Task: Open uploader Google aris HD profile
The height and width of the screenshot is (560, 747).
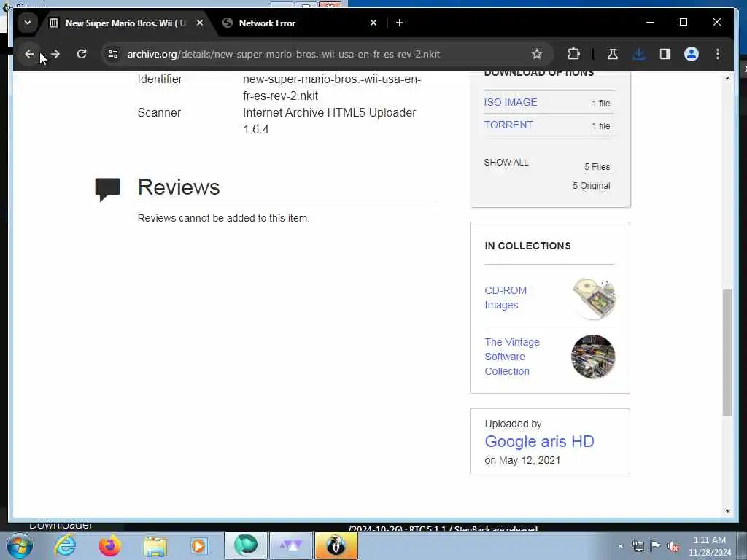Action: (539, 441)
